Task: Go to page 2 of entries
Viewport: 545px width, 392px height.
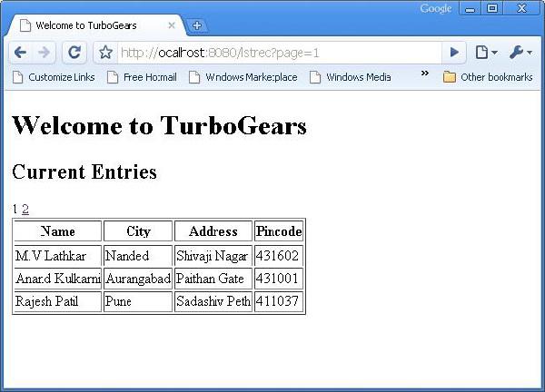Action: coord(25,209)
